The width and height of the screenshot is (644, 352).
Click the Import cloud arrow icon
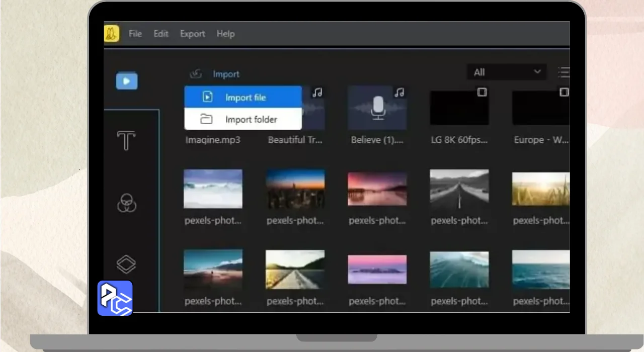coord(196,74)
